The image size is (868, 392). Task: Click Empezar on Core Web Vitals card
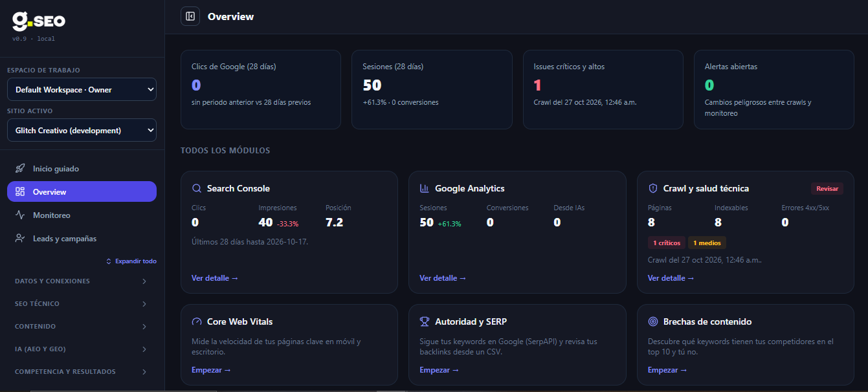point(211,370)
